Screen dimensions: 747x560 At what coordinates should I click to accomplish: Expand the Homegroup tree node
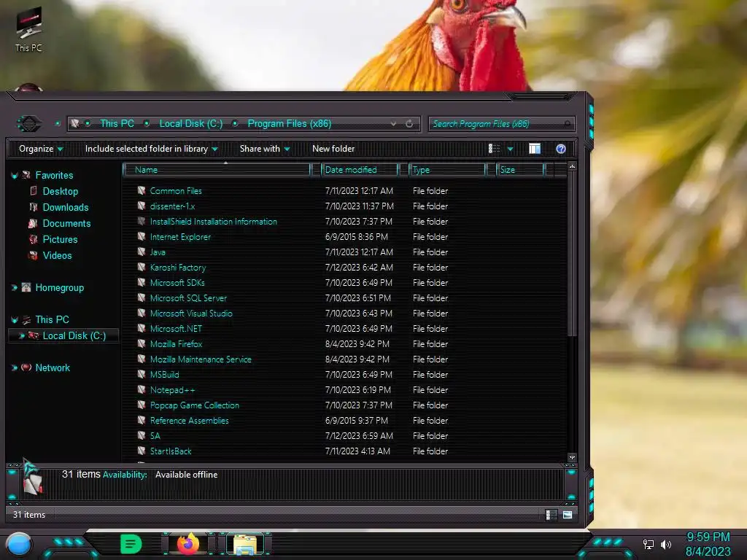15,287
